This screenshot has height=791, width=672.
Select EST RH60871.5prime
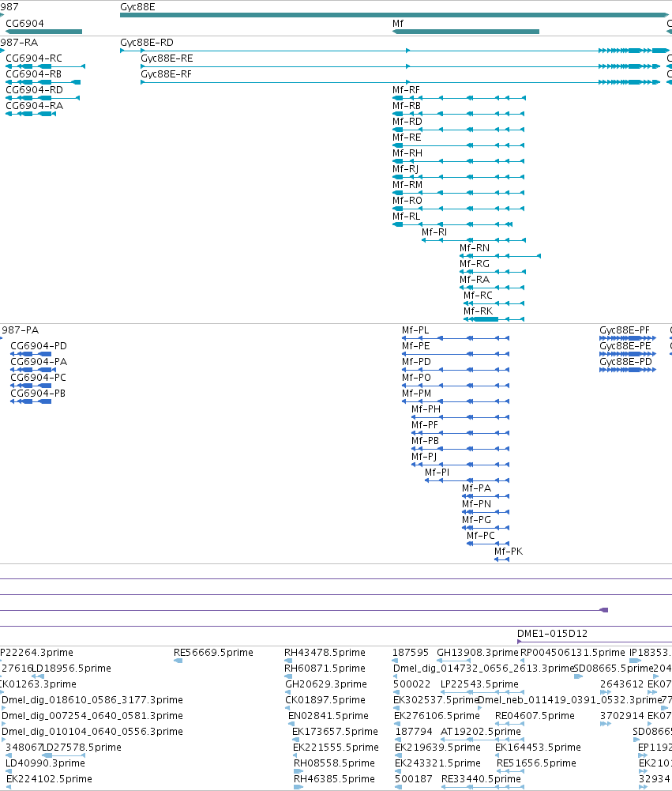[325, 669]
